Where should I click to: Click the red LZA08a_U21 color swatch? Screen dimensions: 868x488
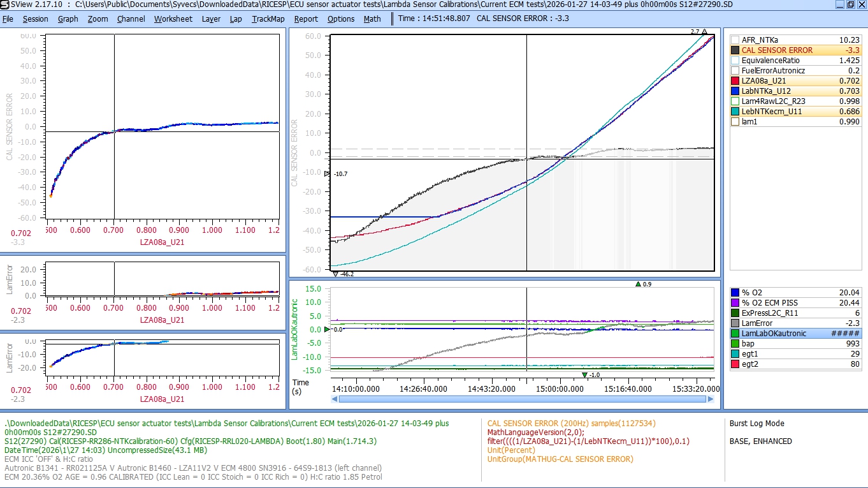(x=735, y=80)
